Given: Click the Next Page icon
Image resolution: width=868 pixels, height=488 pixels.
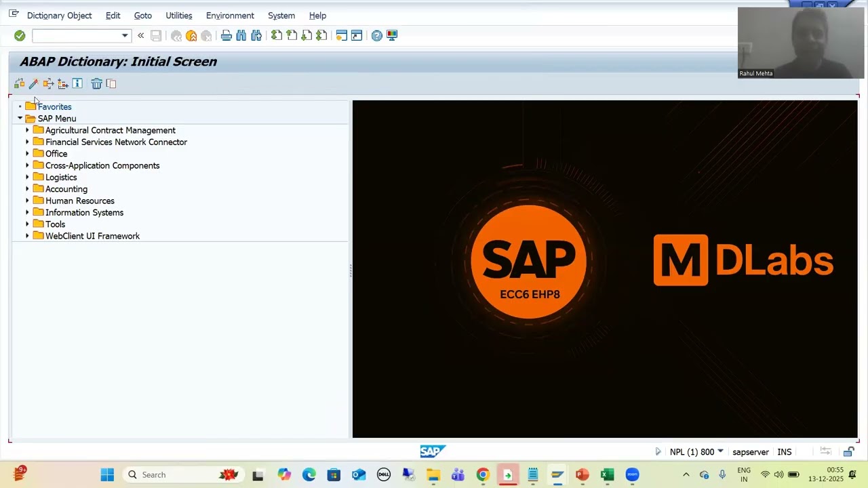Looking at the screenshot, I should tap(307, 35).
